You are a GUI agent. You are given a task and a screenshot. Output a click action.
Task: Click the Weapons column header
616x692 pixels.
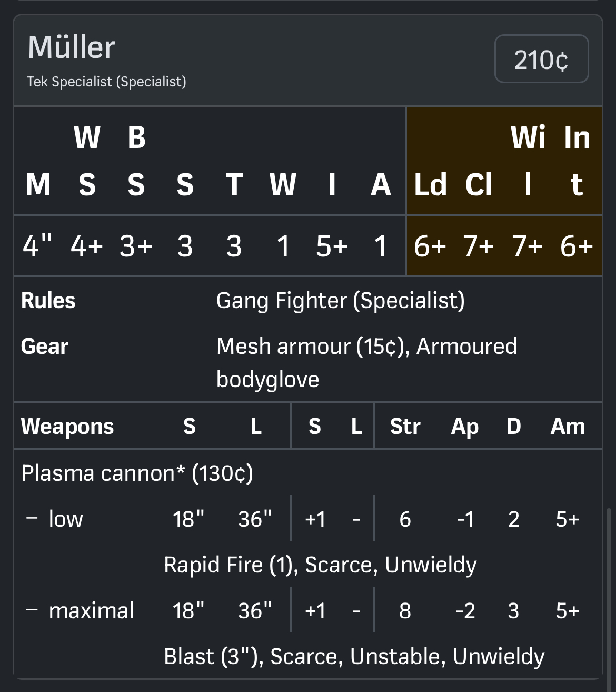(x=67, y=426)
